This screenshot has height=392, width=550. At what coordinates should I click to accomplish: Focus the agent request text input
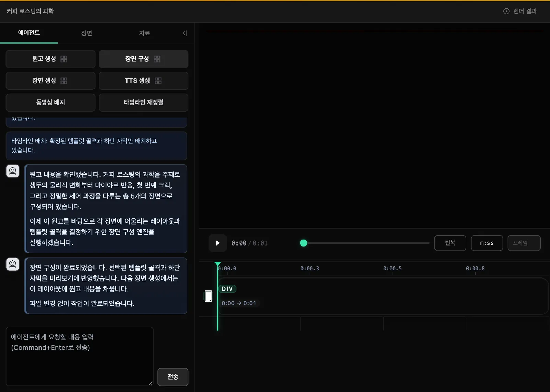pos(79,356)
